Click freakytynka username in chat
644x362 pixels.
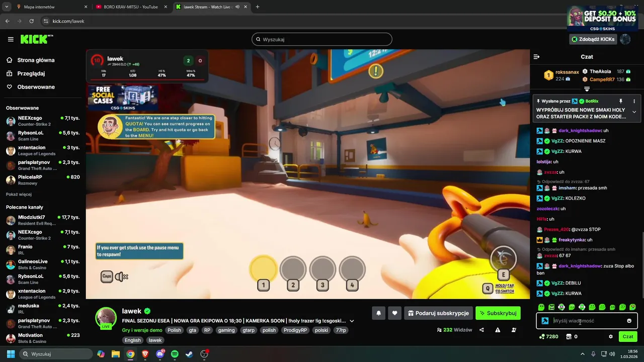pos(572,240)
